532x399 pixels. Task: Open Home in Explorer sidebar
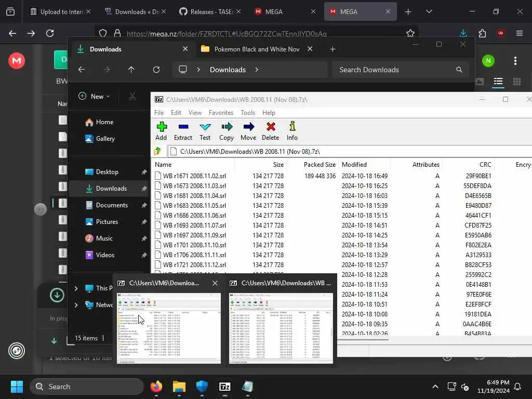point(104,122)
